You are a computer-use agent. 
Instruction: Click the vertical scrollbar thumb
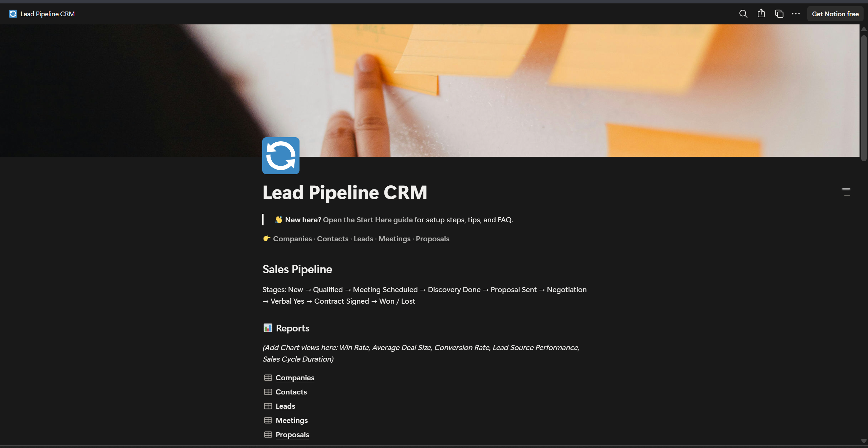pyautogui.click(x=864, y=98)
